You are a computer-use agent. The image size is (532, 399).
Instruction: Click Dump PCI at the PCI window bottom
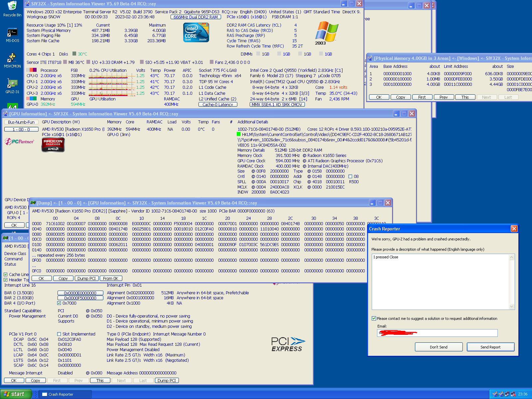167,380
